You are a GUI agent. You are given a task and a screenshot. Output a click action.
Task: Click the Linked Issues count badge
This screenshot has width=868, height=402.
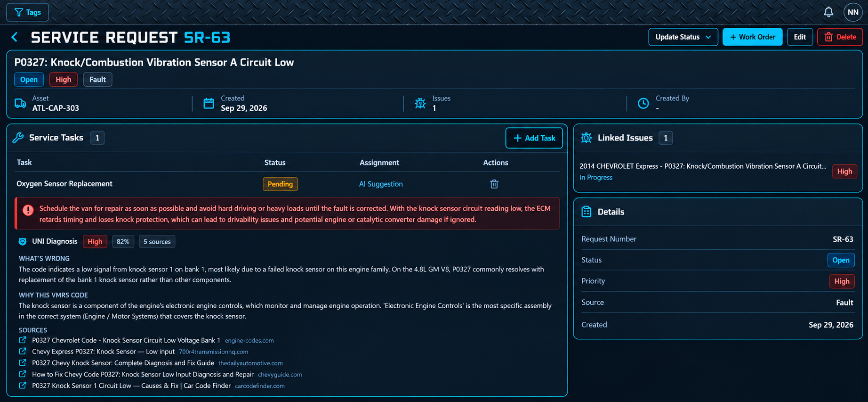(666, 138)
